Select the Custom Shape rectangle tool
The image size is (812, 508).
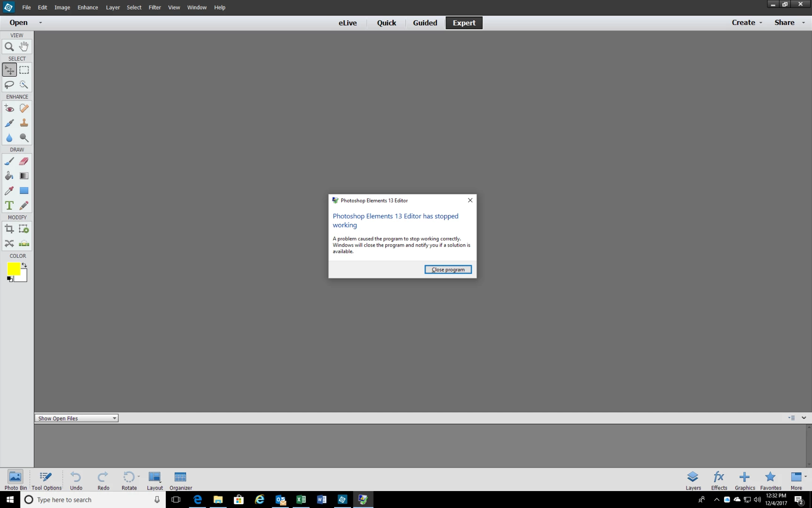(24, 190)
